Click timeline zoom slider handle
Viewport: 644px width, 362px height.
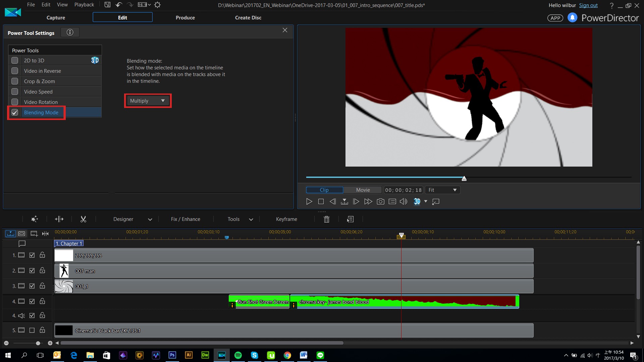pyautogui.click(x=38, y=343)
